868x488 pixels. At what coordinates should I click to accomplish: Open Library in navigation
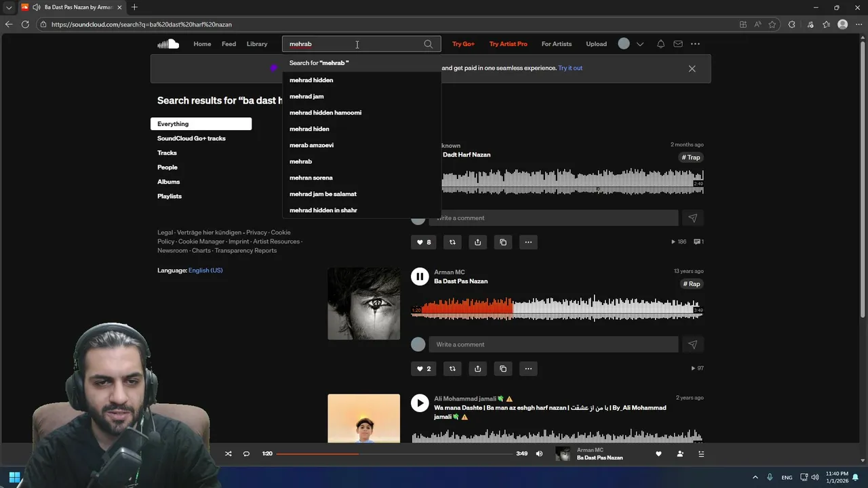point(257,44)
